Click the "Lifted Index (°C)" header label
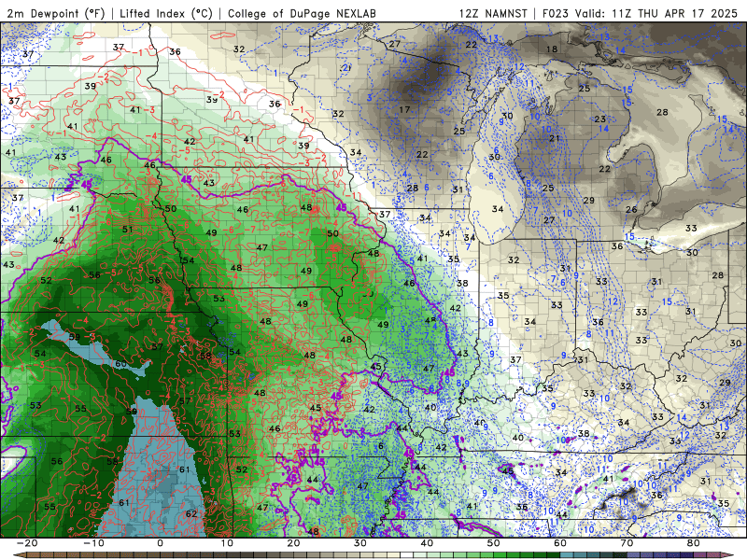Screen dimensions: 747x560 pyautogui.click(x=166, y=13)
